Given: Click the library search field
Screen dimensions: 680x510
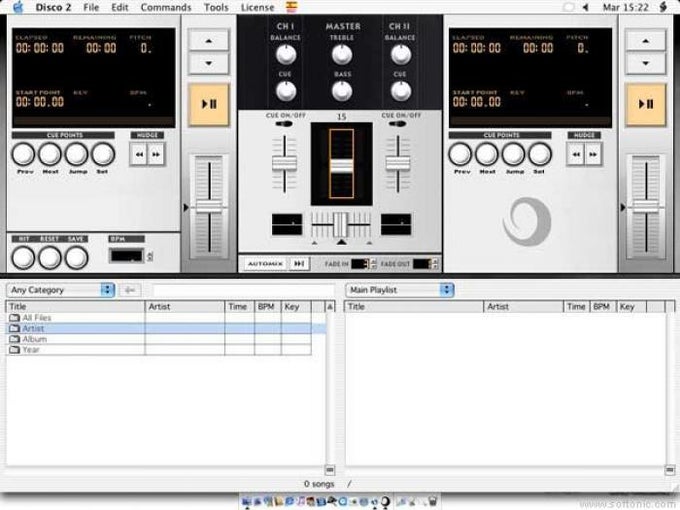Looking at the screenshot, I should tap(243, 290).
